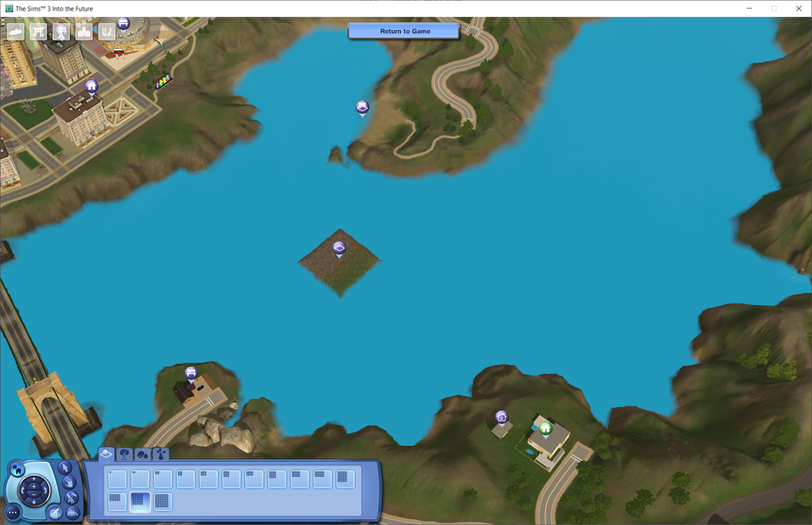812x525 pixels.
Task: Tilt camera up with top arrow
Action: click(x=34, y=479)
